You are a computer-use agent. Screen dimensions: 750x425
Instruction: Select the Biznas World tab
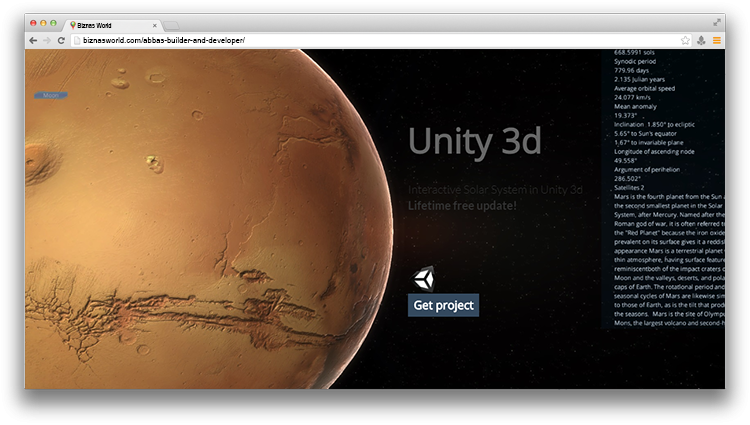pyautogui.click(x=113, y=25)
